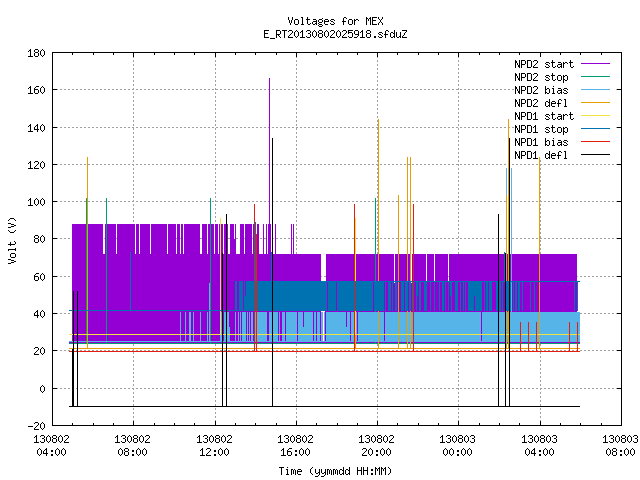
Task: Click the 130803 08:00 x-axis tick label
Action: [620, 446]
